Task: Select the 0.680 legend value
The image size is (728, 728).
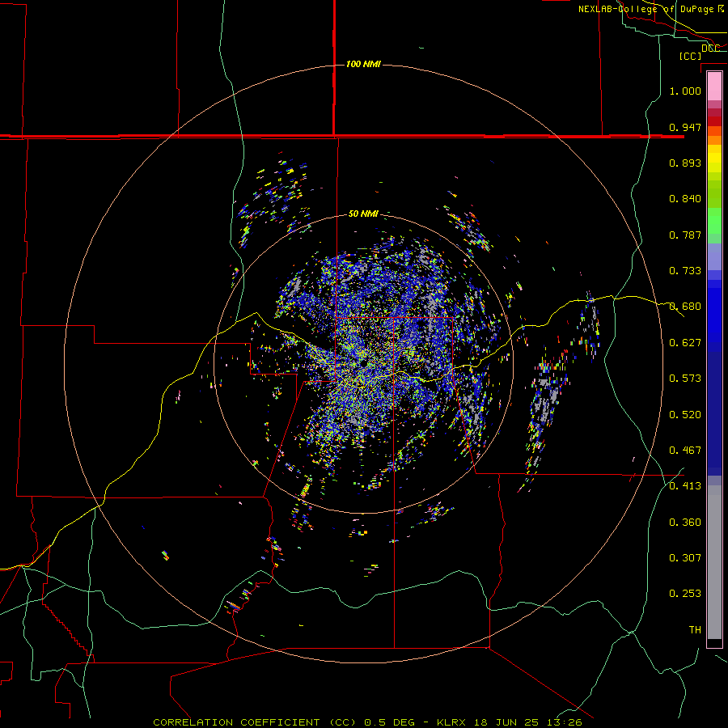Action: click(x=685, y=307)
